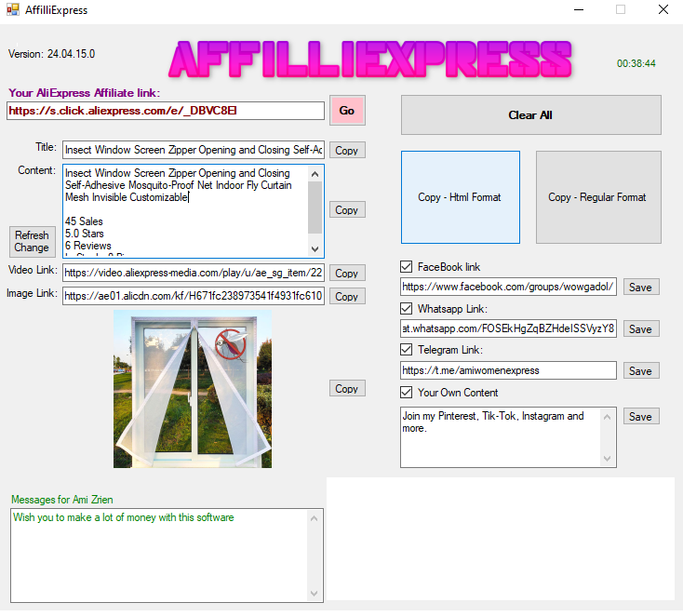683x616 pixels.
Task: Click the mosquito net product thumbnail
Action: pyautogui.click(x=193, y=389)
